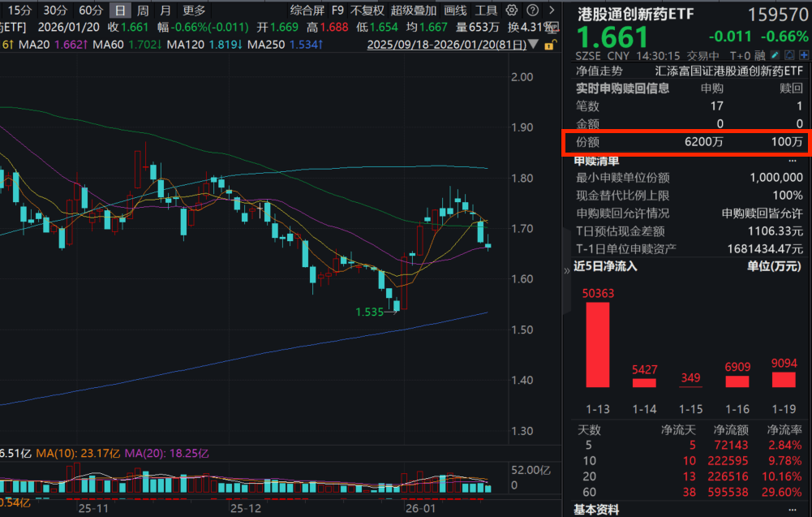This screenshot has height=517, width=812.
Task: Toggle the orange padlock lock icon
Action: (549, 46)
